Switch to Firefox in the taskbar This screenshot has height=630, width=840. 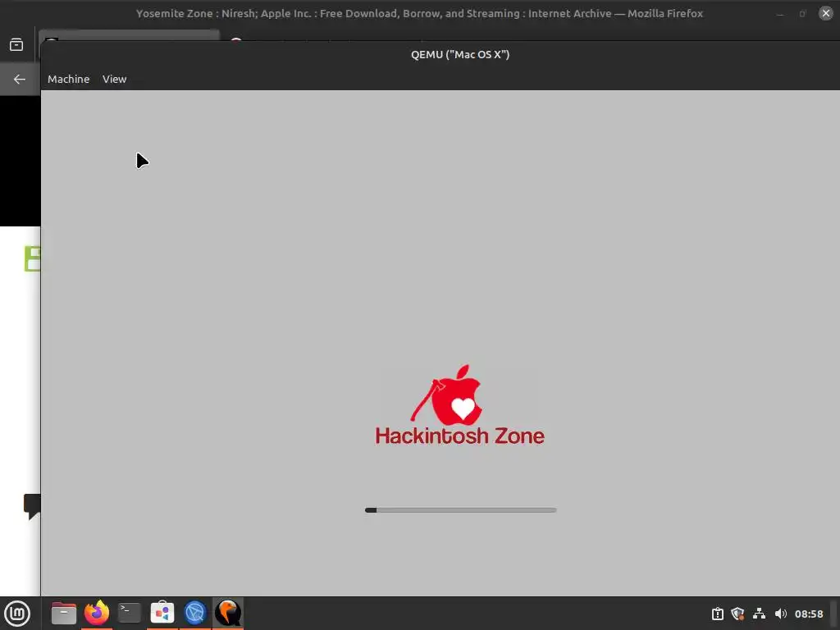coord(97,613)
